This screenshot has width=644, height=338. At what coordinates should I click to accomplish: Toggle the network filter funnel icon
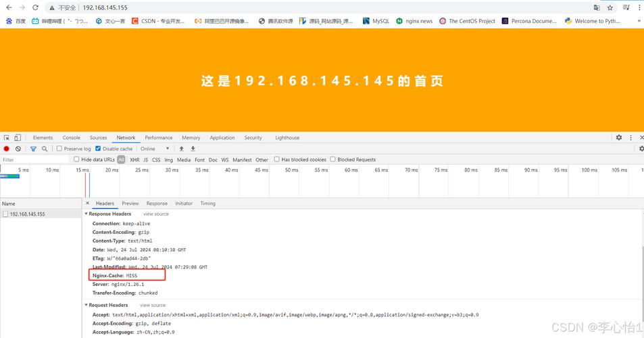(33, 149)
